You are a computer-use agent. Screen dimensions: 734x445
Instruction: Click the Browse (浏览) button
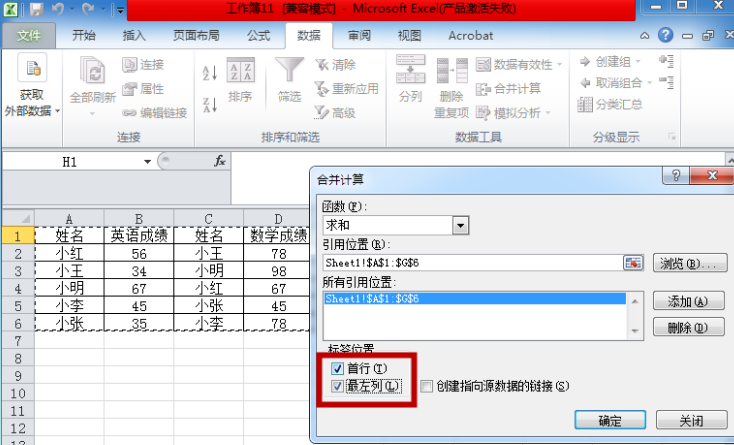tap(690, 263)
